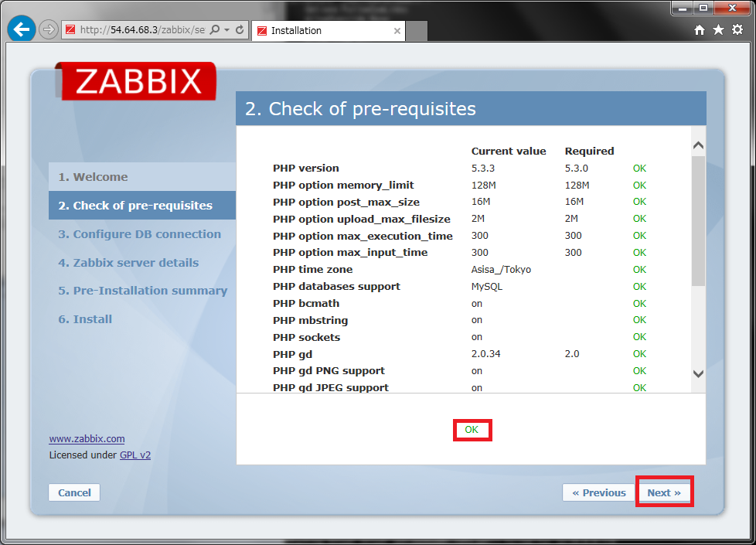This screenshot has height=545, width=756.
Task: Click the Required column header
Action: tap(589, 151)
